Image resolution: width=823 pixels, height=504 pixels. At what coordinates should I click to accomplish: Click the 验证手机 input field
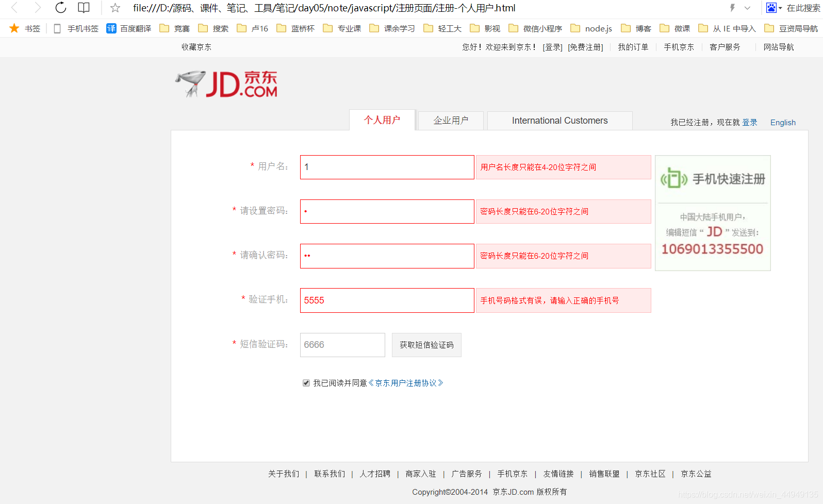387,300
